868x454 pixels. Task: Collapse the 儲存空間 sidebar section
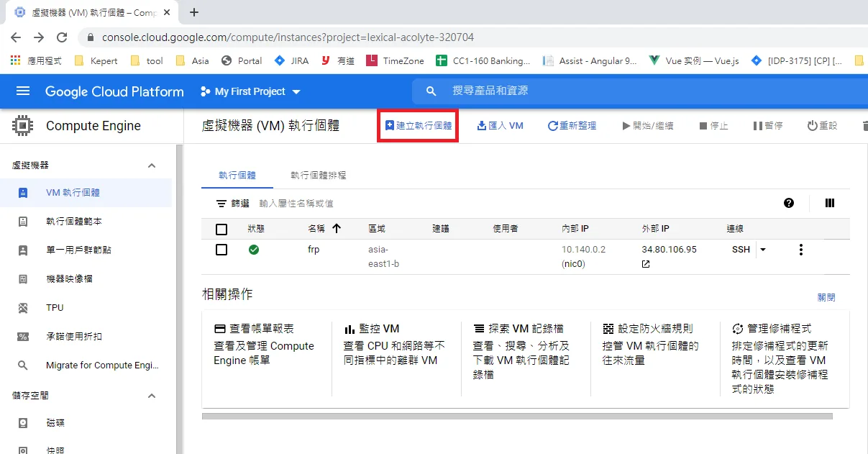[152, 396]
